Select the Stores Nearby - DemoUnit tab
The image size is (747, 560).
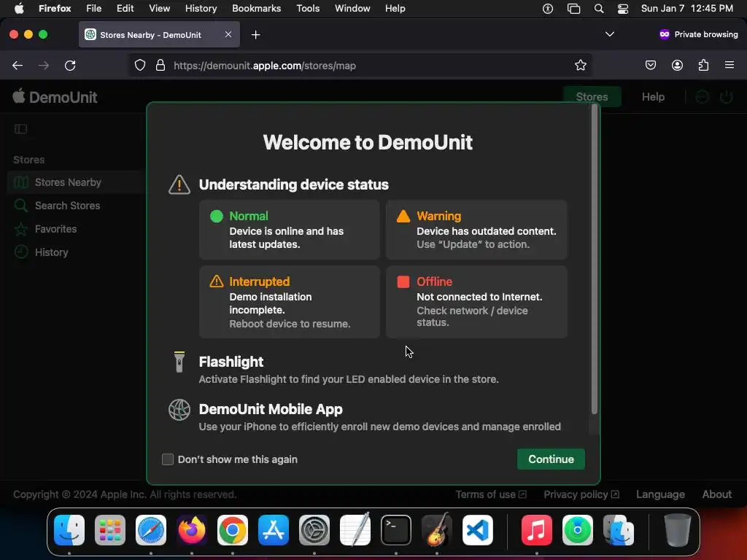159,35
